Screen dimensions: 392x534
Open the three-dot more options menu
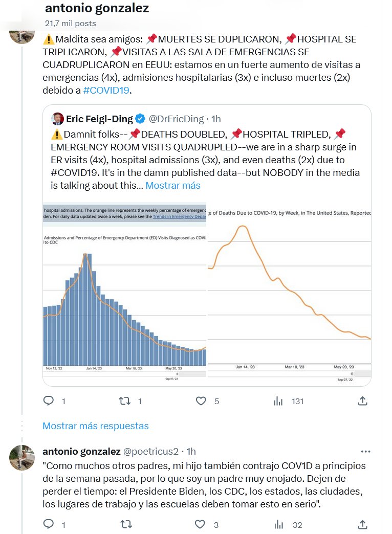pos(365,452)
